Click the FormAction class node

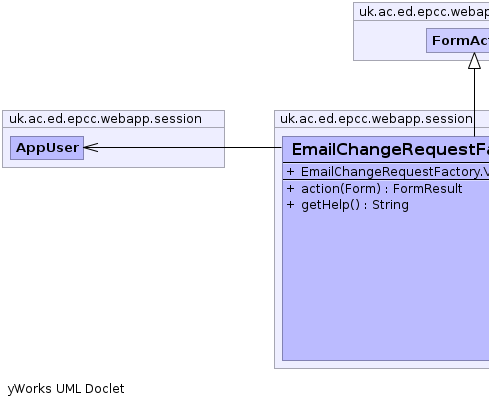click(x=458, y=40)
